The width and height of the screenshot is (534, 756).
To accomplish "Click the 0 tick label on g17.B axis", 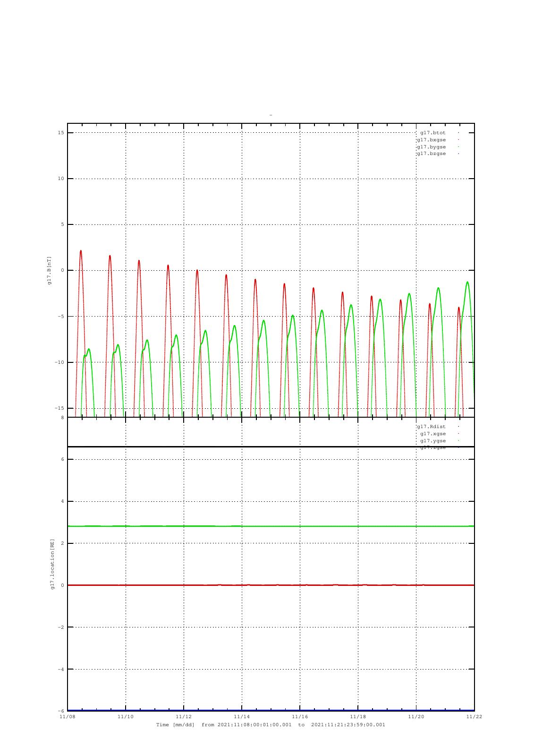I will click(63, 270).
